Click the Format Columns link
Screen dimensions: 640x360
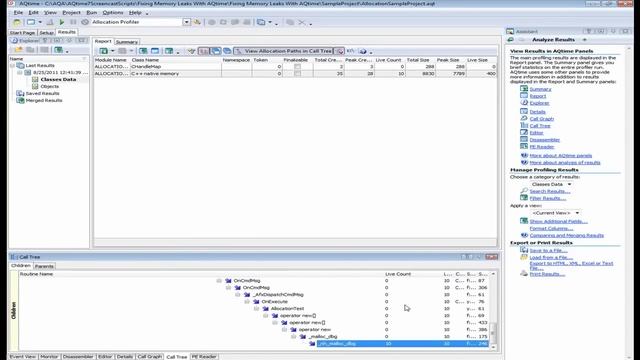[x=551, y=228]
